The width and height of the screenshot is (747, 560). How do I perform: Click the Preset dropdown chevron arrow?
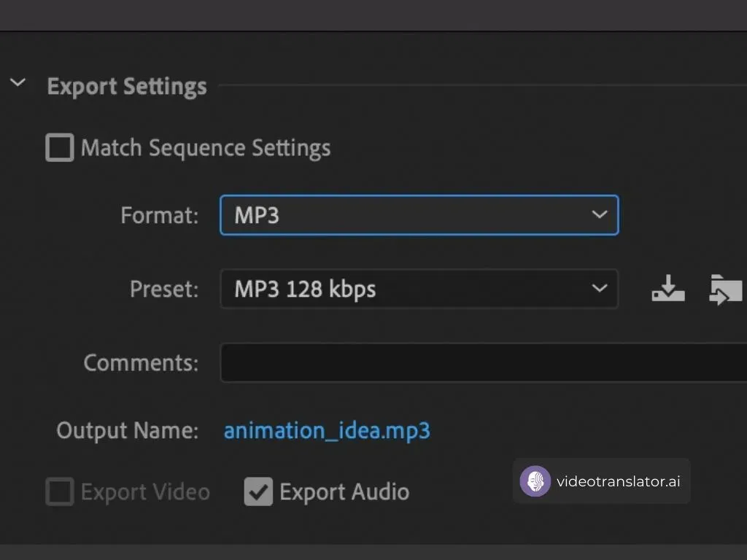click(600, 289)
